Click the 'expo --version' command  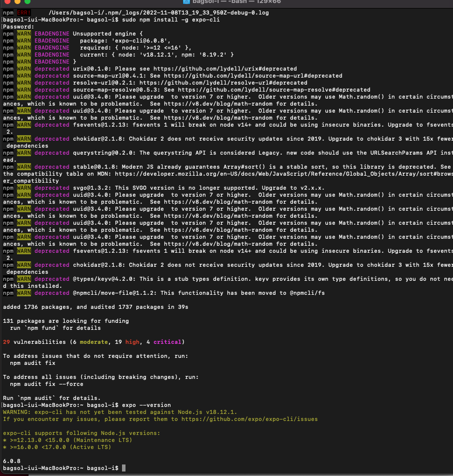click(x=146, y=405)
